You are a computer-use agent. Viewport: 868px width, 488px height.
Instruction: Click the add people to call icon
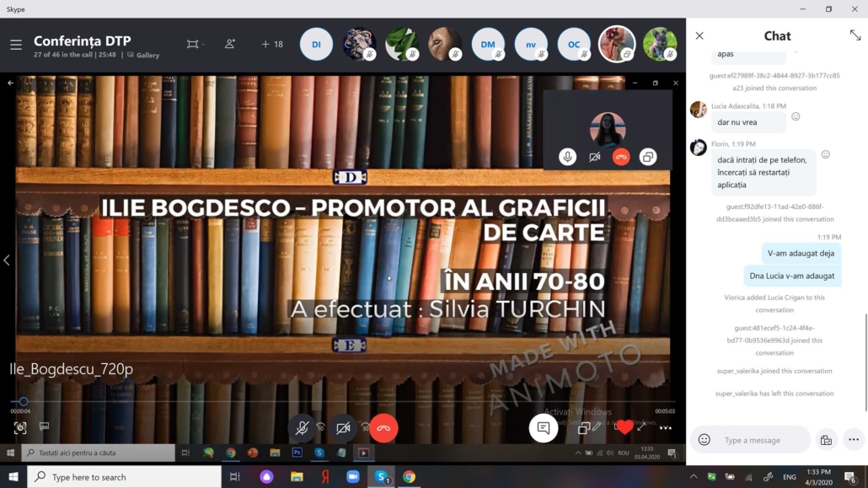(x=230, y=45)
